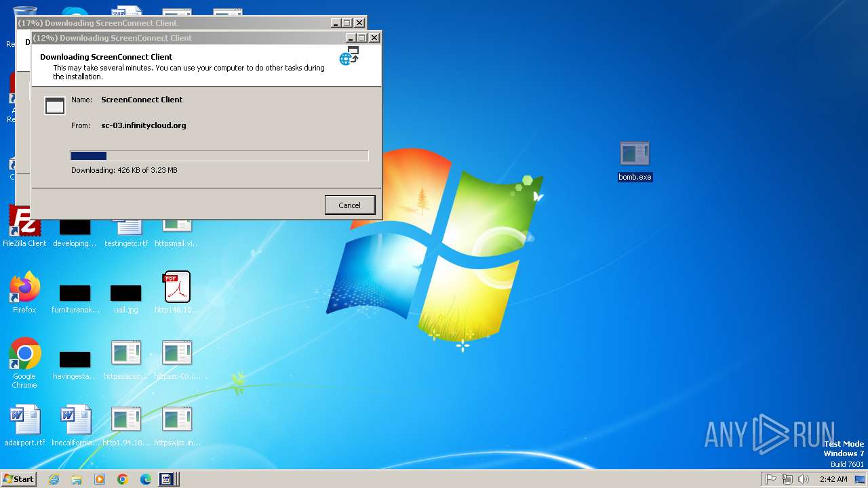
Task: Click the 'Downloading ScreenConnect Client' heading in the dialog
Action: (106, 57)
